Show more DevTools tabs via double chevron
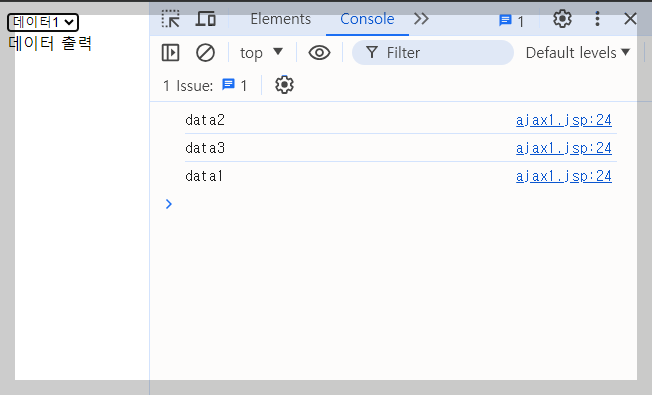Image resolution: width=652 pixels, height=395 pixels. [x=421, y=19]
